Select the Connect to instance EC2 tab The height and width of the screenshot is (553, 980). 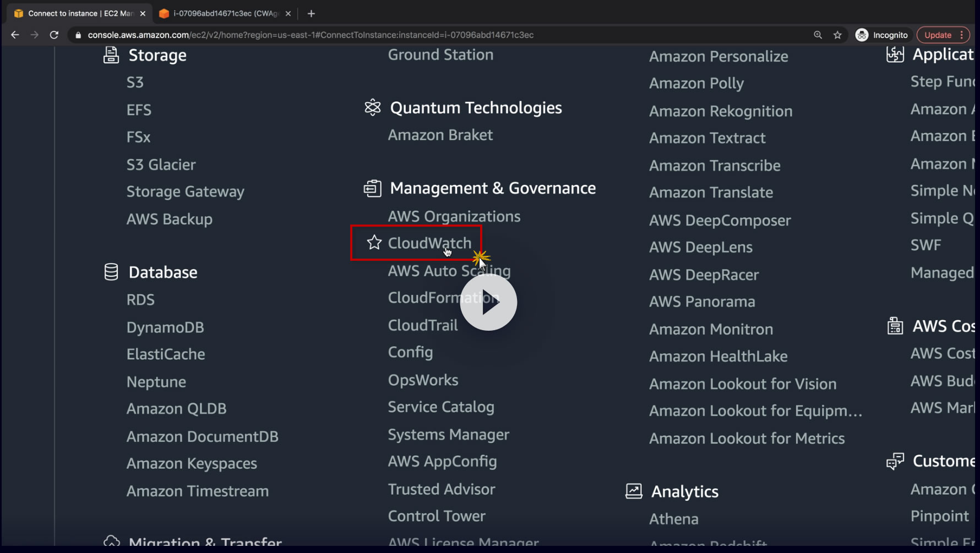(80, 13)
